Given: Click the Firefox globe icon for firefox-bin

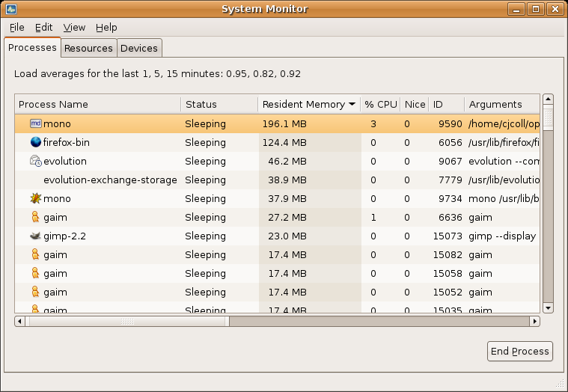Looking at the screenshot, I should 35,142.
